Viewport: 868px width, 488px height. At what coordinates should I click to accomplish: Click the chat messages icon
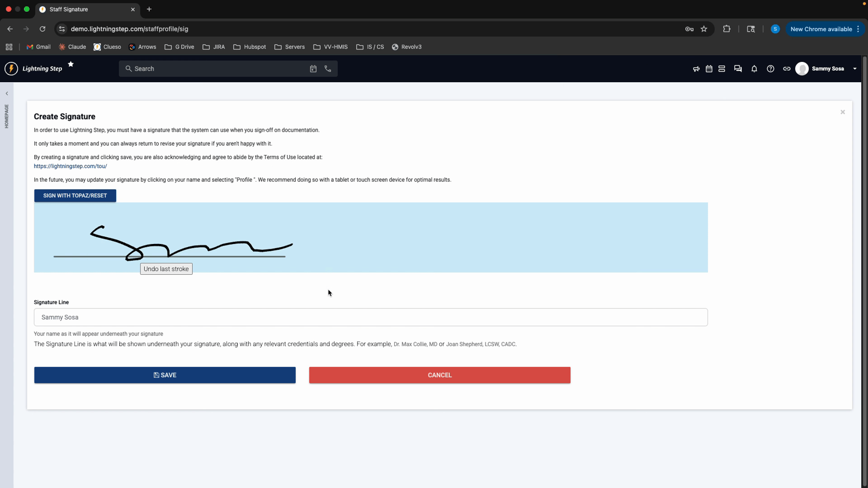[738, 69]
